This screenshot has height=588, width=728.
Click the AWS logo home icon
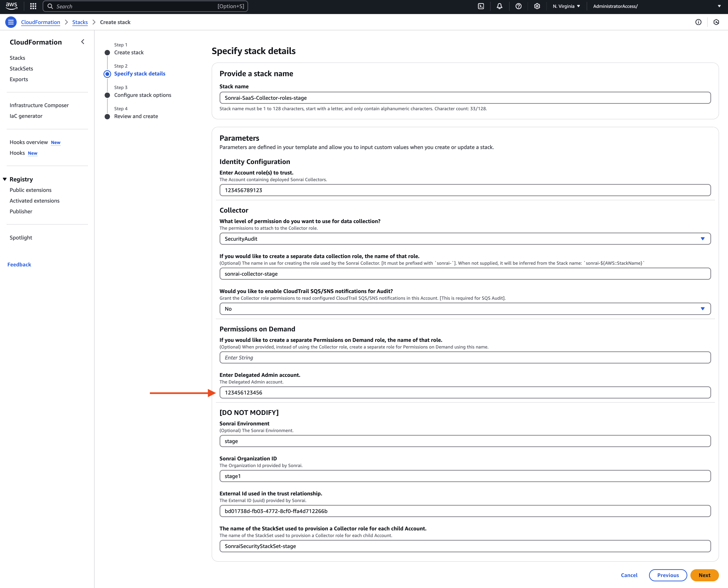(11, 6)
